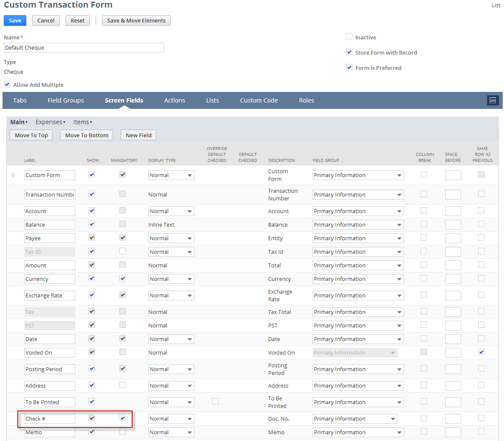This screenshot has width=504, height=441.
Task: Toggle the subtab layout icon
Action: 493,100
